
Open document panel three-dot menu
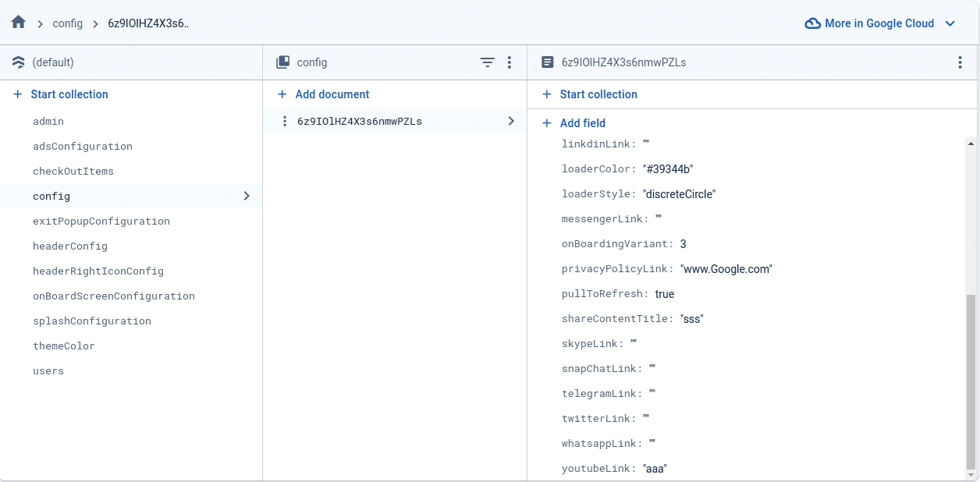coord(960,62)
